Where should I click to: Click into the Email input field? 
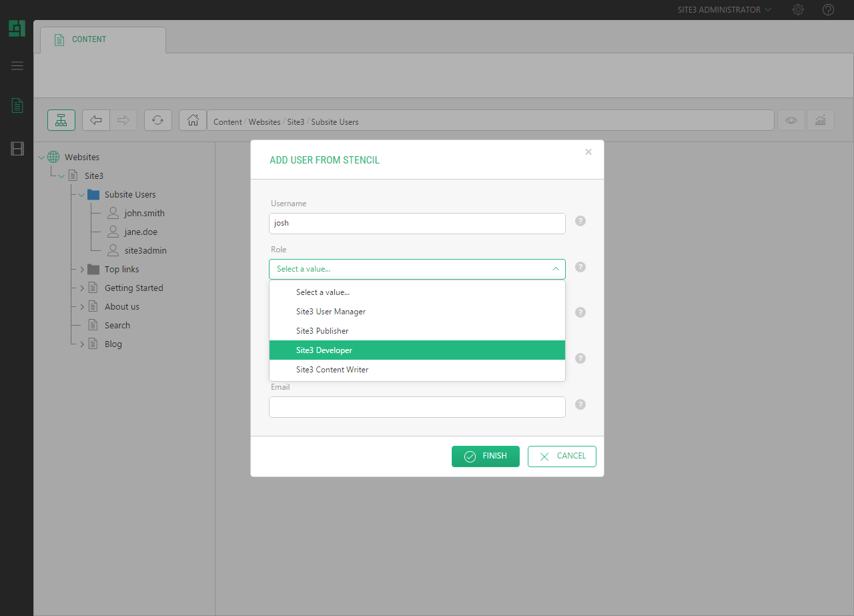pyautogui.click(x=417, y=407)
